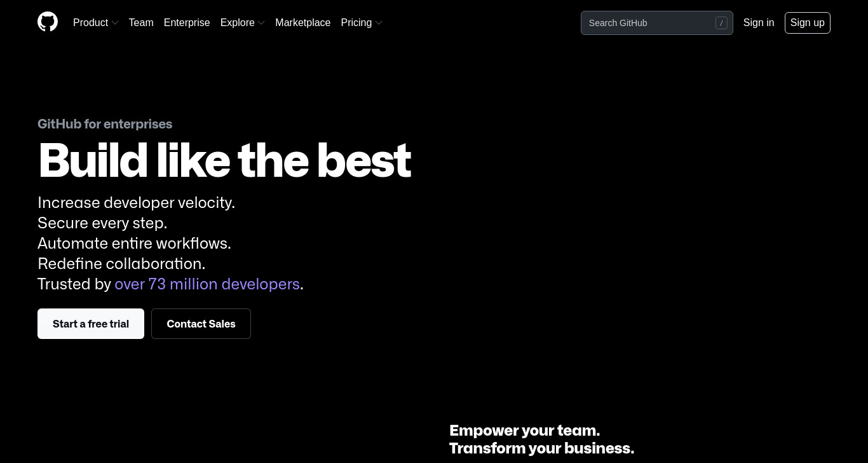Click the Contact Sales button

click(x=201, y=324)
